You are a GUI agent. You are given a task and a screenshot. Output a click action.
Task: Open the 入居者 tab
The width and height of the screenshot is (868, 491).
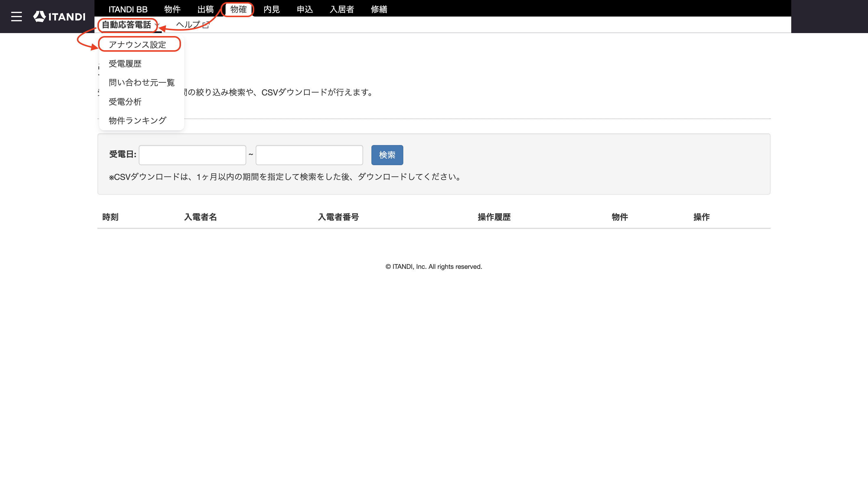pyautogui.click(x=342, y=9)
